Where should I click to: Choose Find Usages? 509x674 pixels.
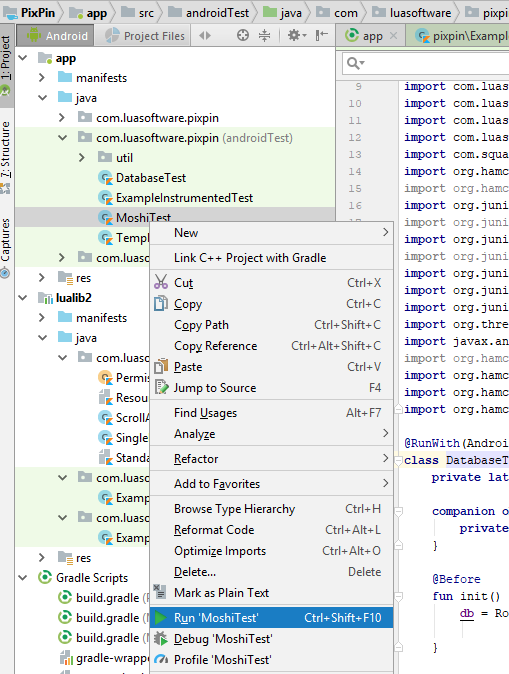coord(272,413)
